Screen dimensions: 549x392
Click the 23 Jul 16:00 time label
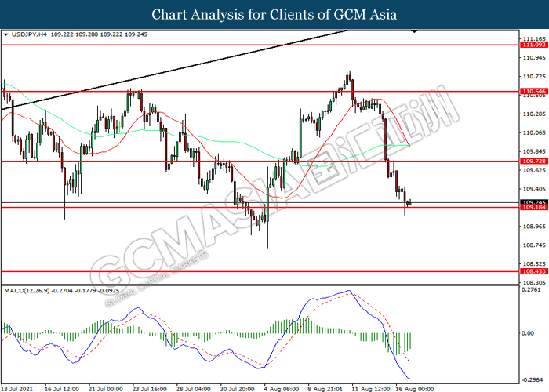click(151, 389)
